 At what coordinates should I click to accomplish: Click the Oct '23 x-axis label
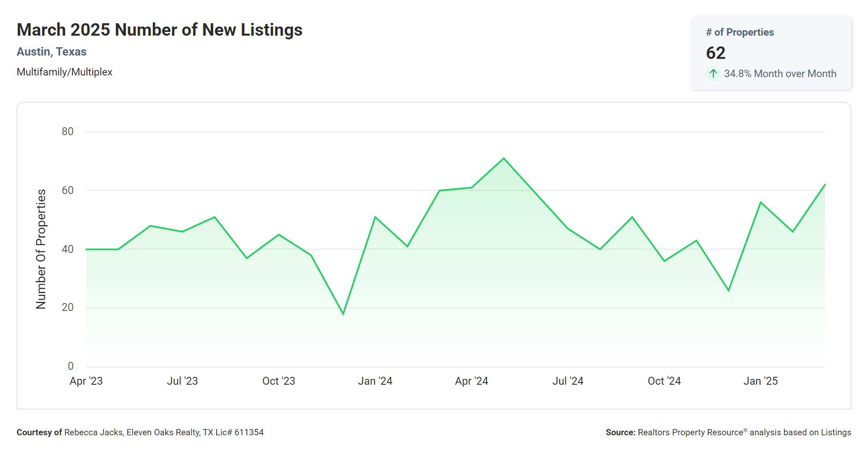point(279,381)
